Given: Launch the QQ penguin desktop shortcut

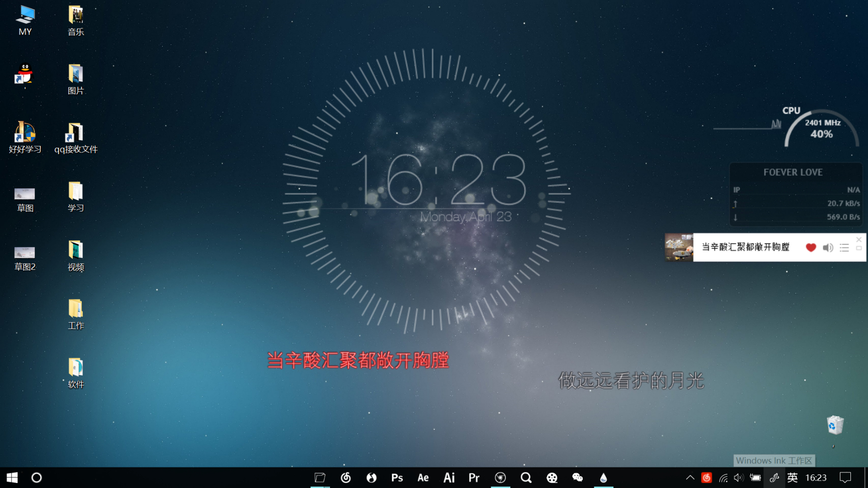Looking at the screenshot, I should [x=24, y=74].
